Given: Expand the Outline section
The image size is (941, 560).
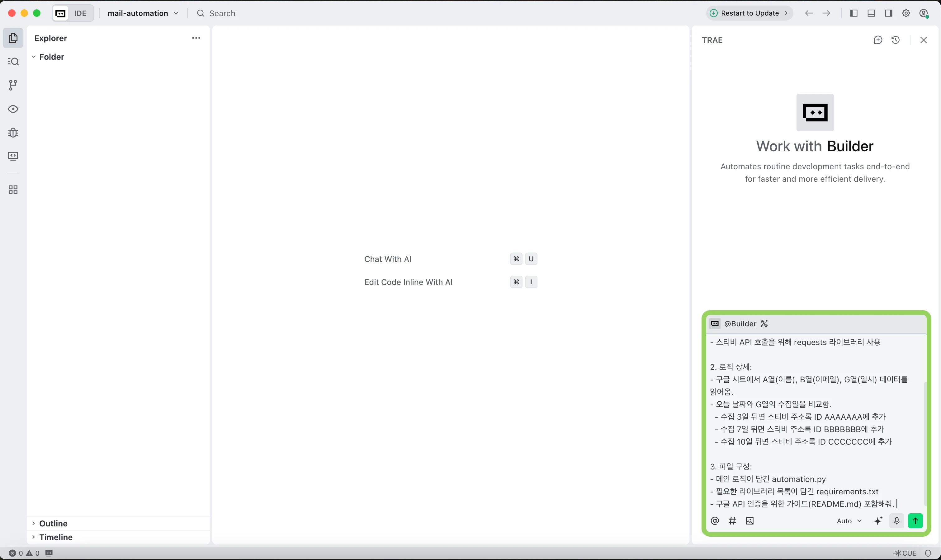Looking at the screenshot, I should point(53,523).
